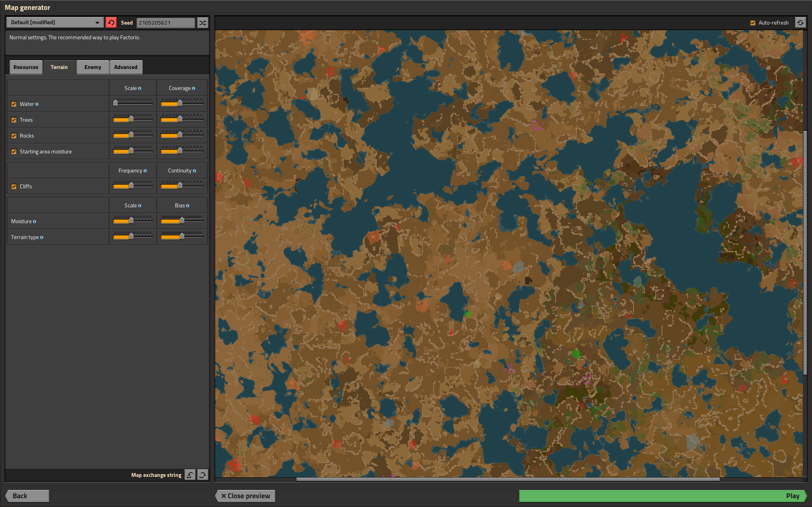Start the game with Play button
Screen dimensions: 812x507
point(662,496)
